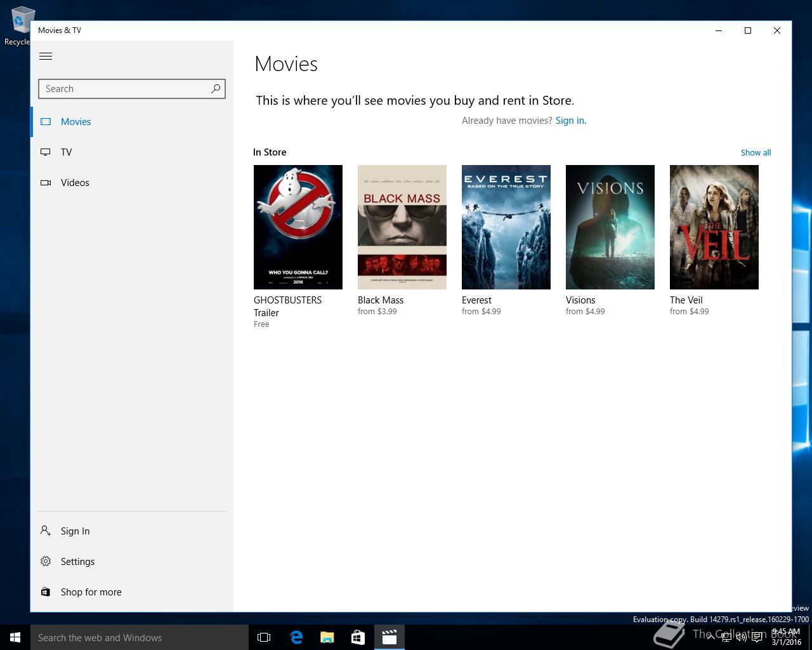Open the Visions movie poster
The width and height of the screenshot is (812, 650).
(x=610, y=227)
